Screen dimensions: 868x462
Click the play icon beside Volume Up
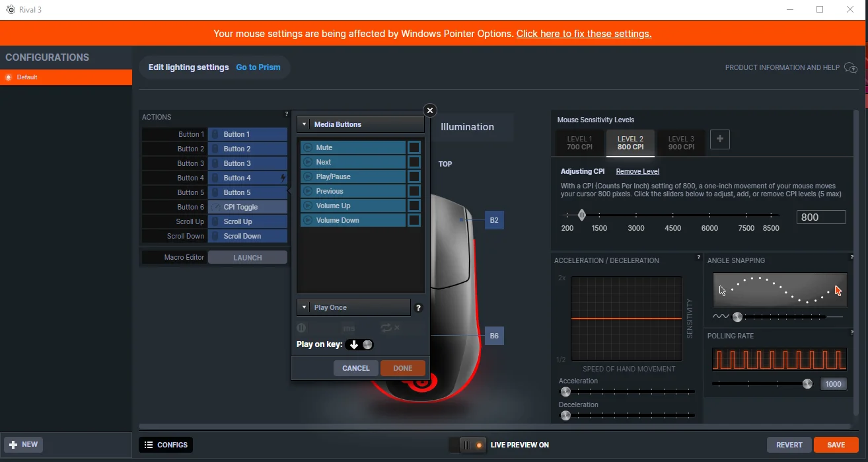click(307, 206)
